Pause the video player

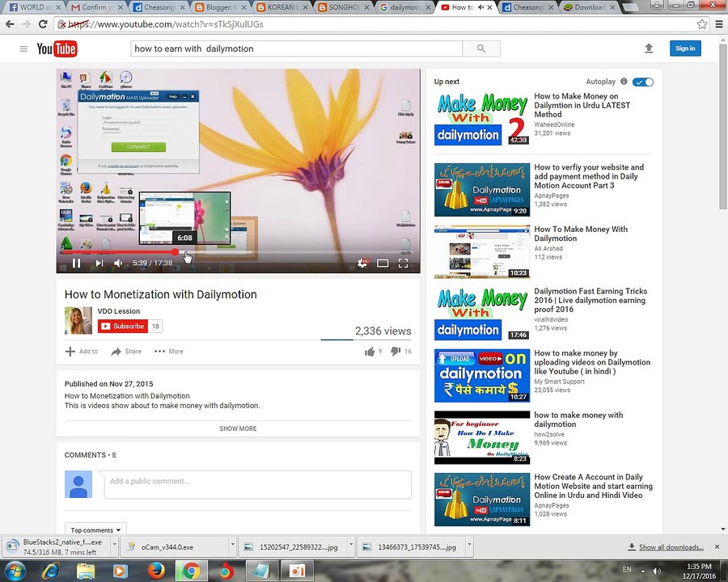tap(77, 264)
